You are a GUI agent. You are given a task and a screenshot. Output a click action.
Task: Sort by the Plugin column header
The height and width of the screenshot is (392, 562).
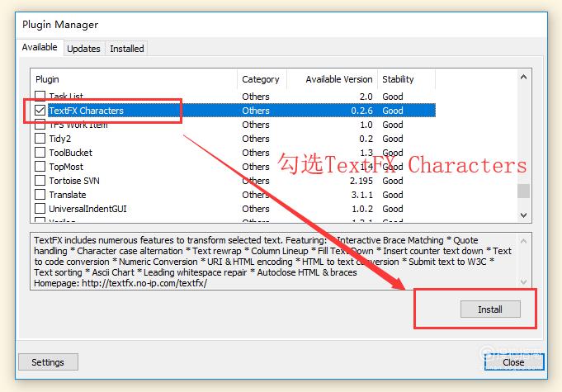tap(134, 79)
